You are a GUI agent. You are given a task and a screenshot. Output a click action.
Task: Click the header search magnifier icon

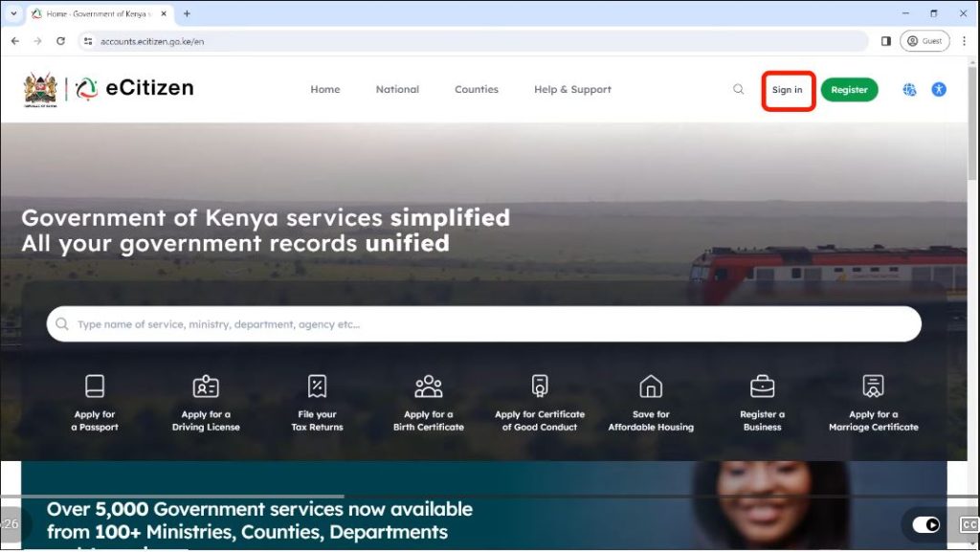tap(738, 89)
